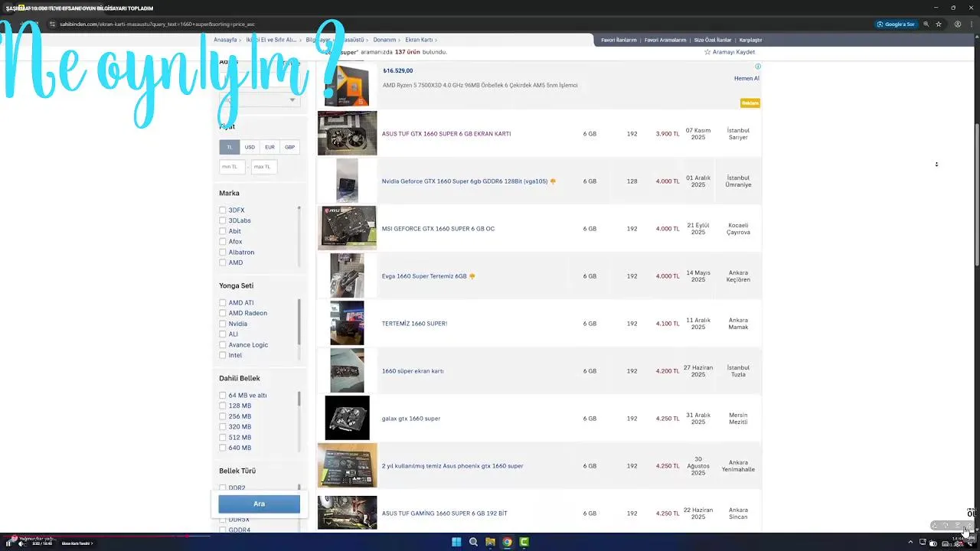The image size is (980, 551).
Task: Open the galax gtx 1660 super thumbnail
Action: 348,418
